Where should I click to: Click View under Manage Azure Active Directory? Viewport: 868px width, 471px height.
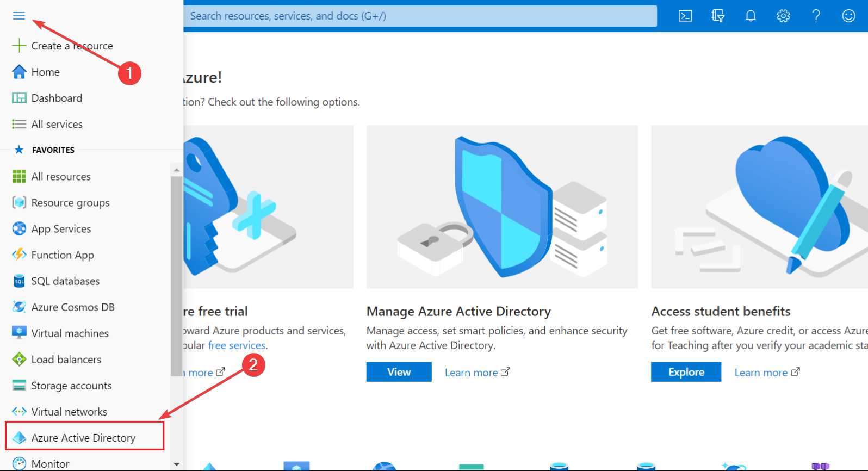[x=399, y=372]
